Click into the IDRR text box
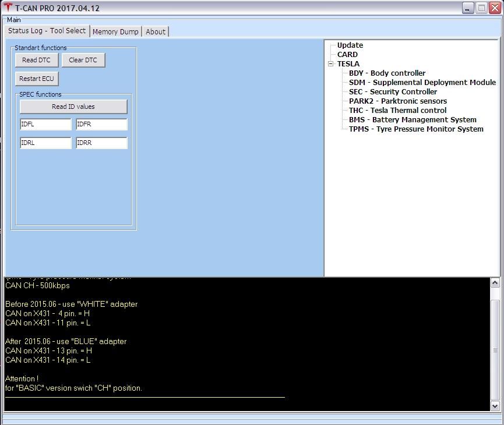504x425 pixels. (101, 143)
